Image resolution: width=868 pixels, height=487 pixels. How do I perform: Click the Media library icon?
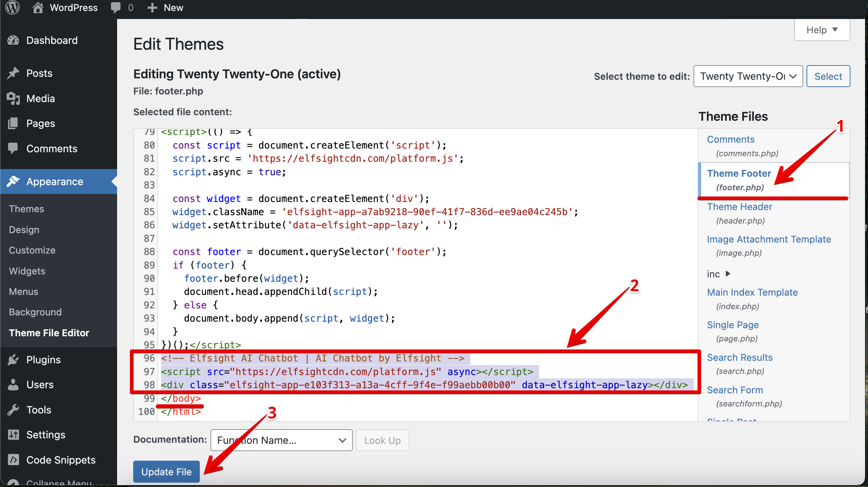14,98
